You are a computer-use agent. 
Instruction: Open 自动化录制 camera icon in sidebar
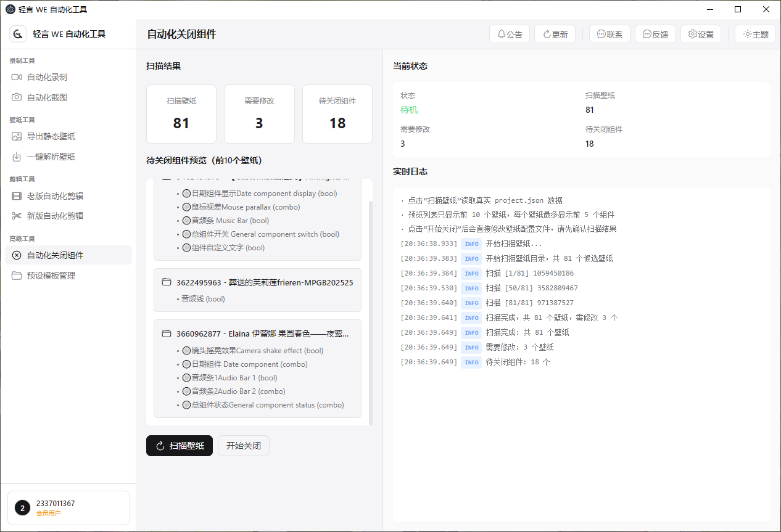17,77
